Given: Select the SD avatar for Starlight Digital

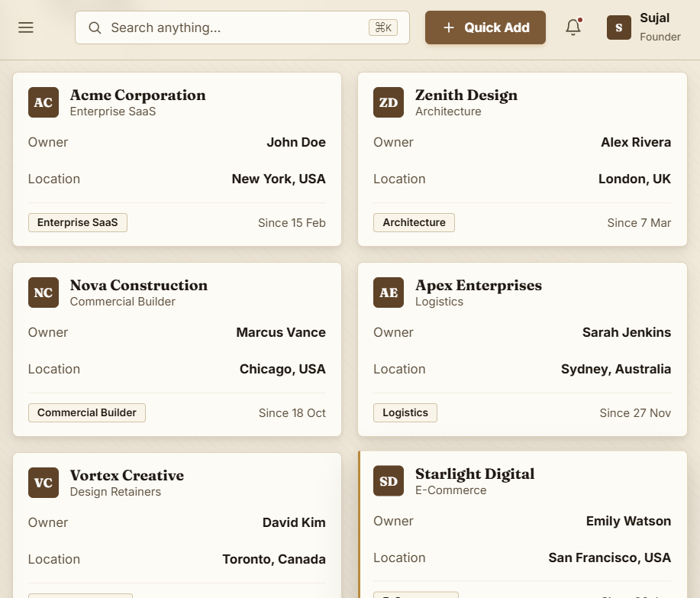Looking at the screenshot, I should pyautogui.click(x=389, y=481).
